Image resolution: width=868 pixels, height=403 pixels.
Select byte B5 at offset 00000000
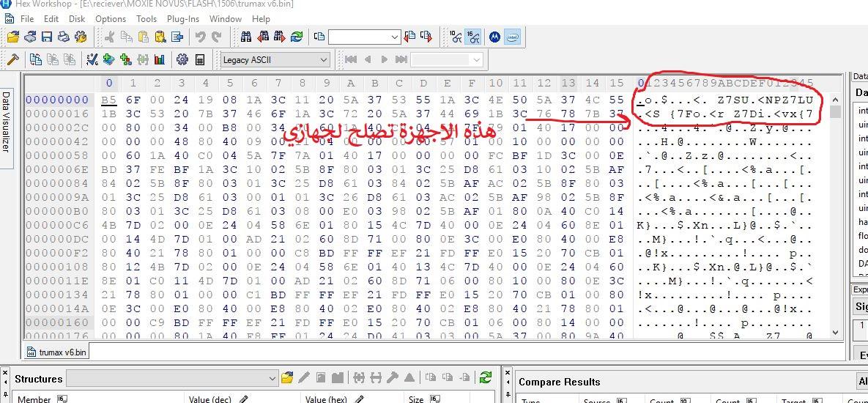tap(109, 100)
